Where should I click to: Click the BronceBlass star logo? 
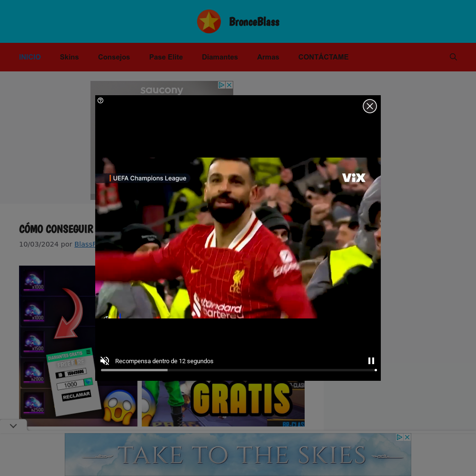209,21
